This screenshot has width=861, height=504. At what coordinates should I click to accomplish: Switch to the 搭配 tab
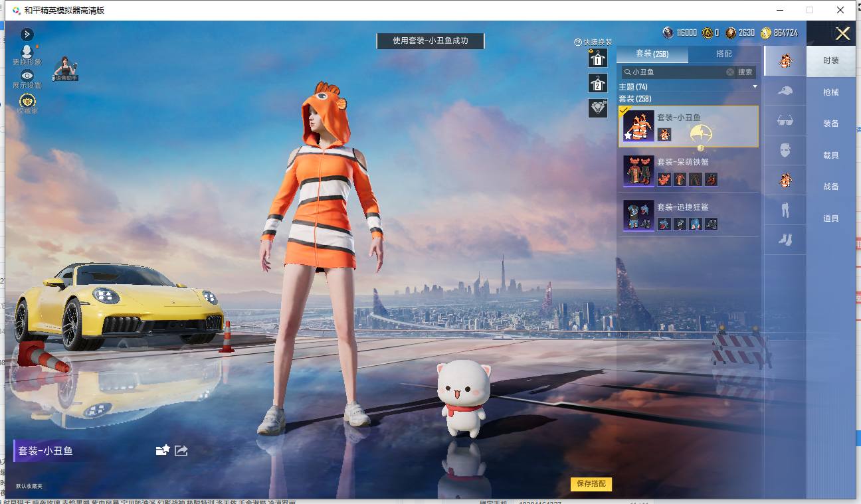(724, 54)
